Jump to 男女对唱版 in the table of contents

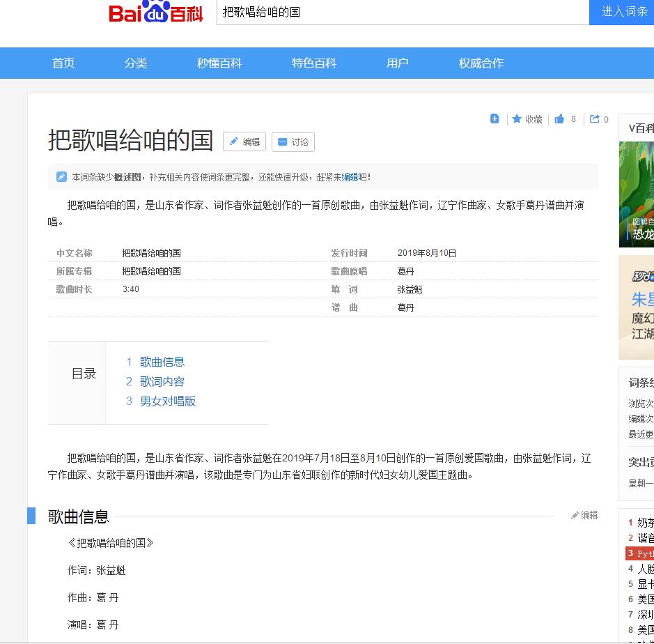(x=168, y=401)
